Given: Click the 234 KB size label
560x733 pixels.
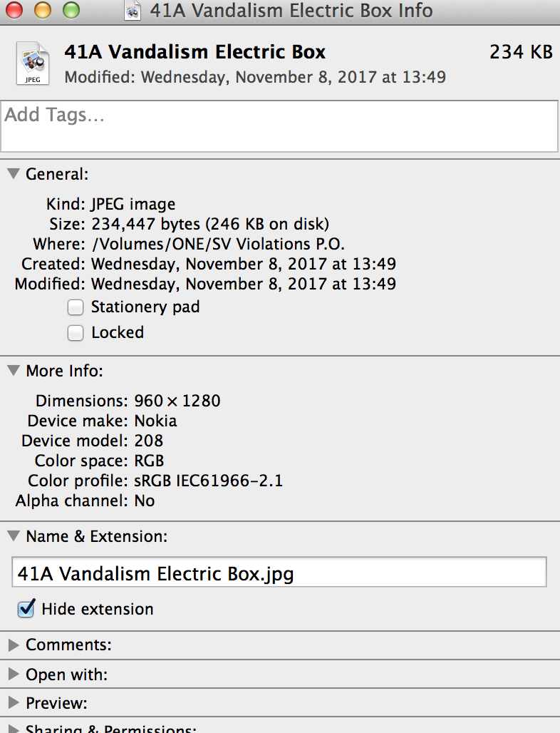Looking at the screenshot, I should (521, 52).
